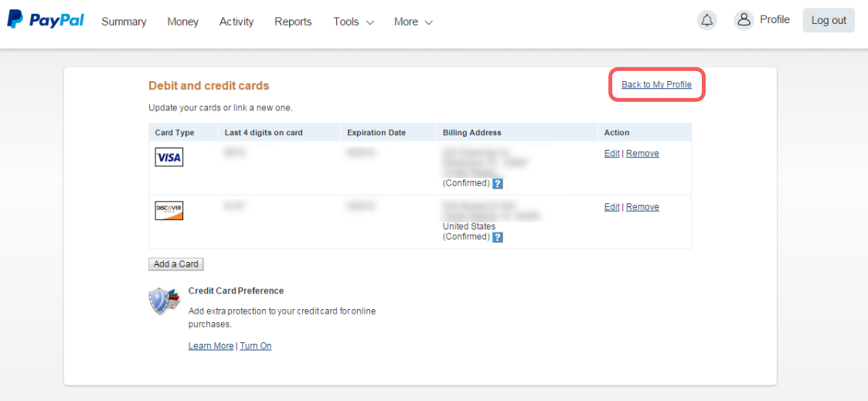Click the Profile person icon
Viewport: 868px width, 401px height.
[744, 20]
